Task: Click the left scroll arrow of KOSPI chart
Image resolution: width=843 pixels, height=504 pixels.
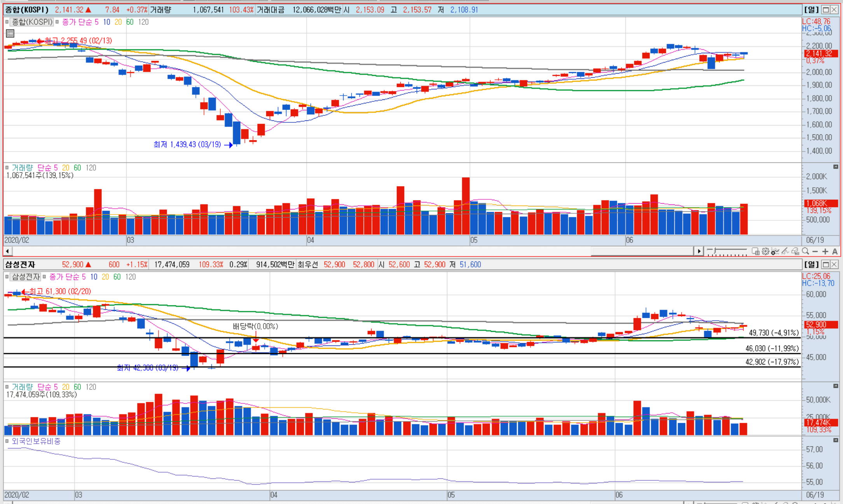Action: (x=7, y=251)
